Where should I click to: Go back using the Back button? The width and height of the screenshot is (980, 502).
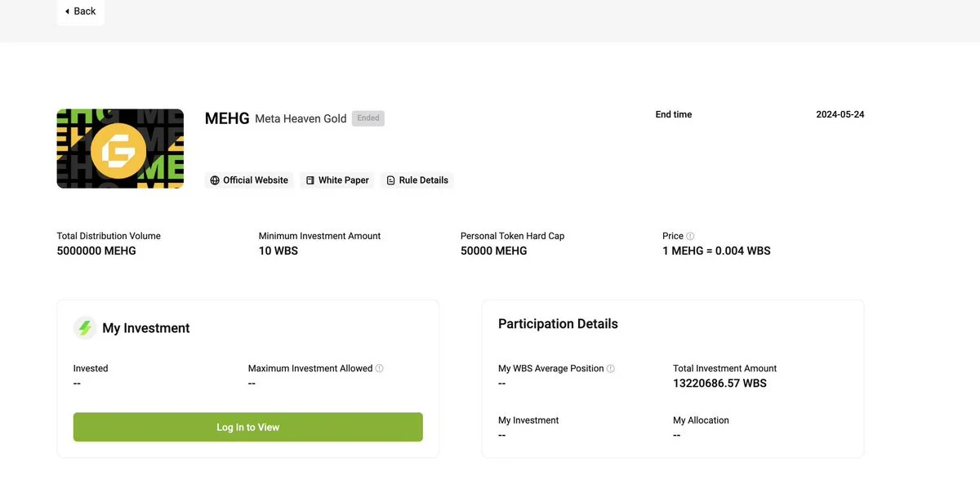(x=80, y=11)
